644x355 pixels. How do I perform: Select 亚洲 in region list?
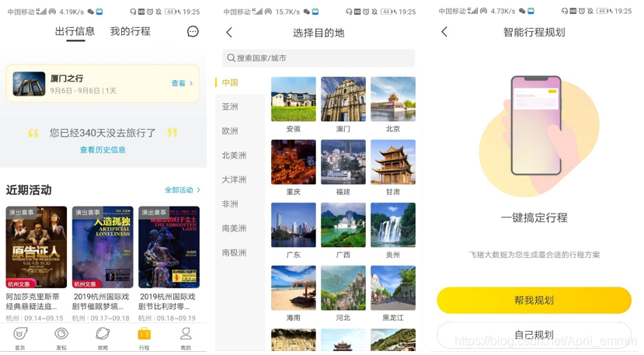(x=230, y=107)
